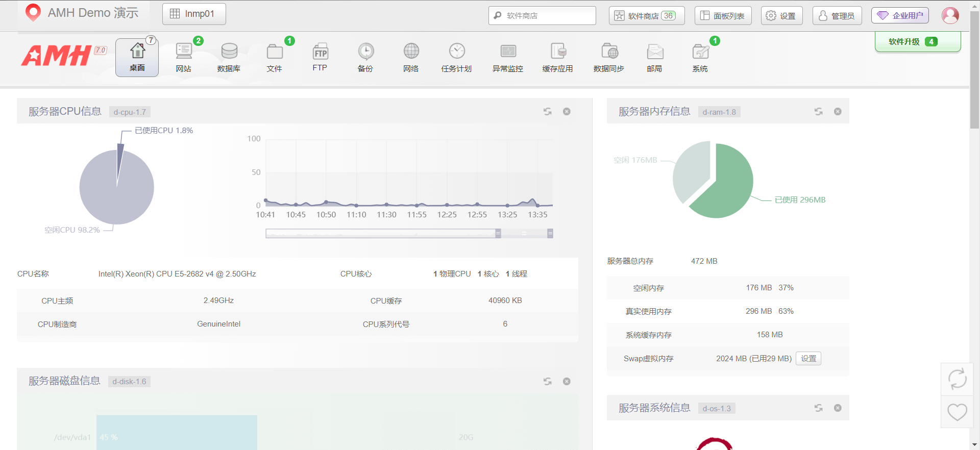Close the 服务器磁盘信息 panel
980x450 pixels.
567,381
